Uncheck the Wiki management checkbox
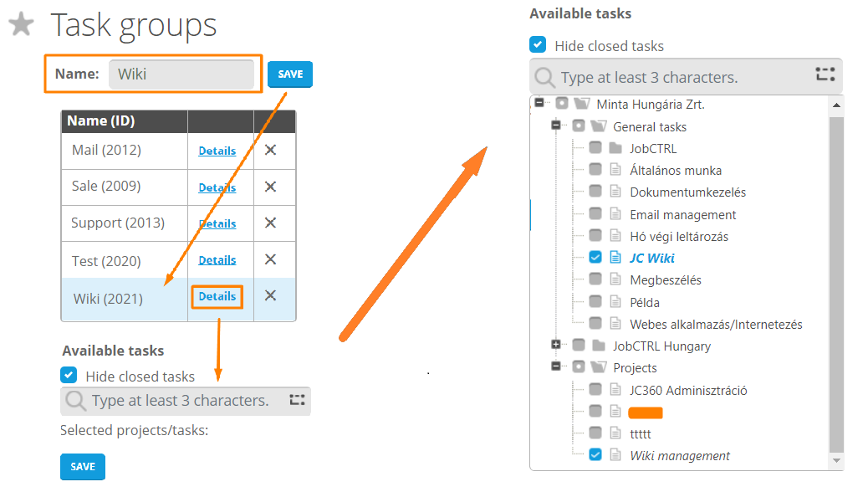 (x=595, y=455)
